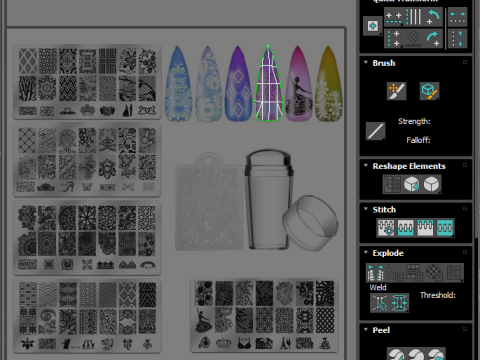Click the Threshold: label

(x=438, y=295)
